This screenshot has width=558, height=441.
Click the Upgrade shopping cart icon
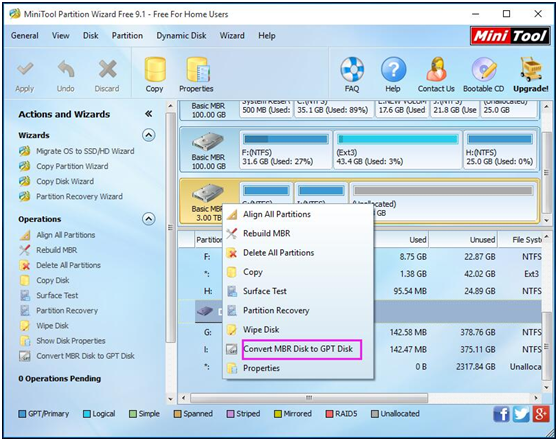(531, 69)
